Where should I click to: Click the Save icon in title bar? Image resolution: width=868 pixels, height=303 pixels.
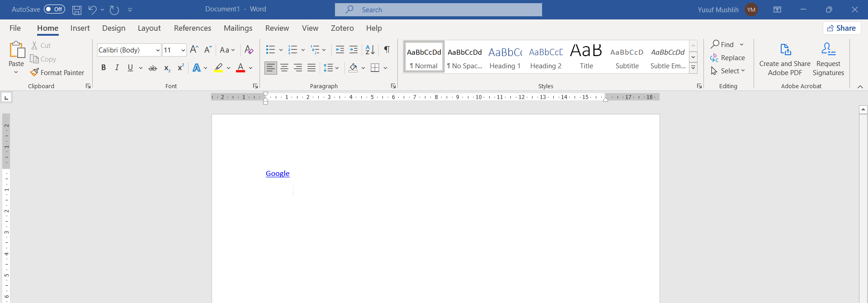pyautogui.click(x=77, y=9)
